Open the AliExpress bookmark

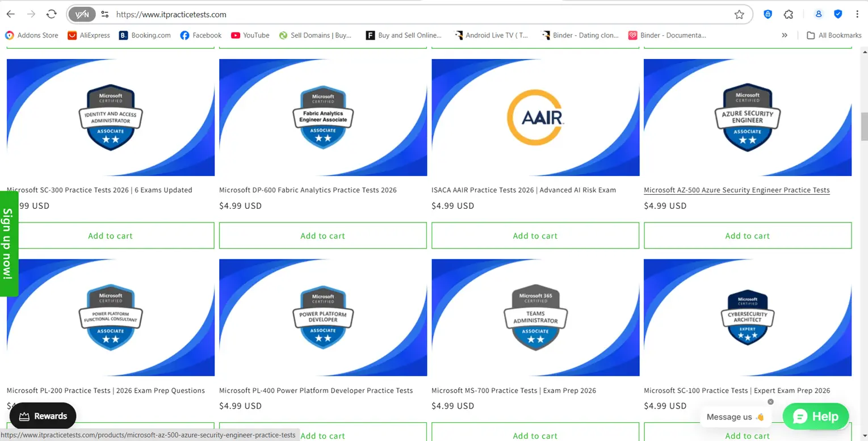tap(89, 35)
